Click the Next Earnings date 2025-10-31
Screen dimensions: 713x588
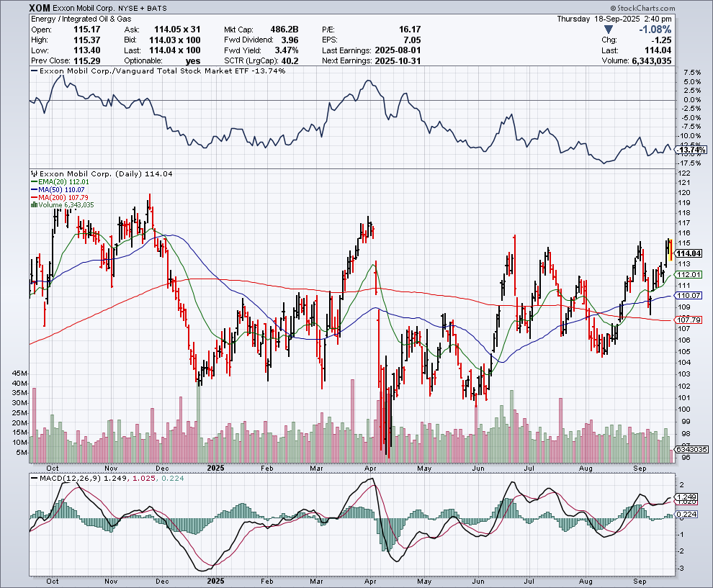coord(398,61)
